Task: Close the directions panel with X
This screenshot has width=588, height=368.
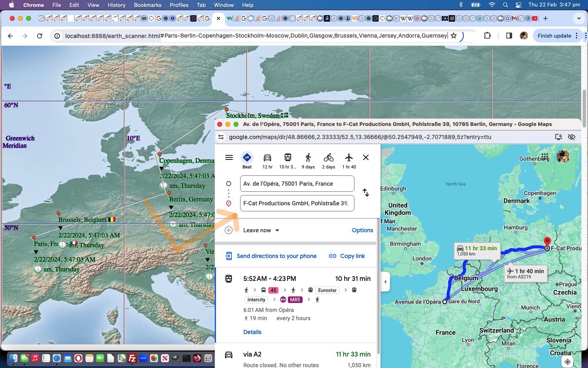Action: (366, 157)
